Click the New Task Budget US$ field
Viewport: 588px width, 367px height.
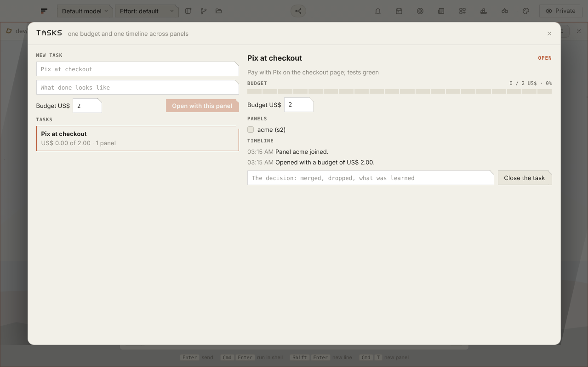87,106
